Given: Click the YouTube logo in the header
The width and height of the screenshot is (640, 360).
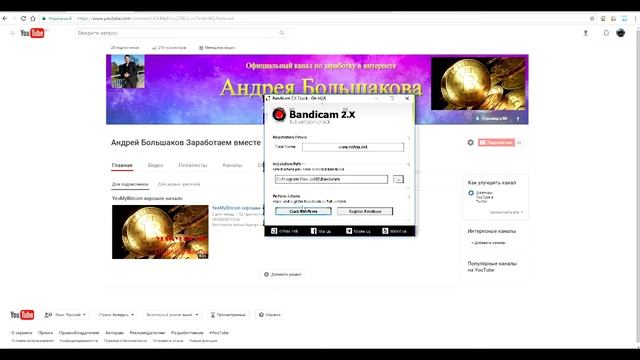Looking at the screenshot, I should pos(32,33).
